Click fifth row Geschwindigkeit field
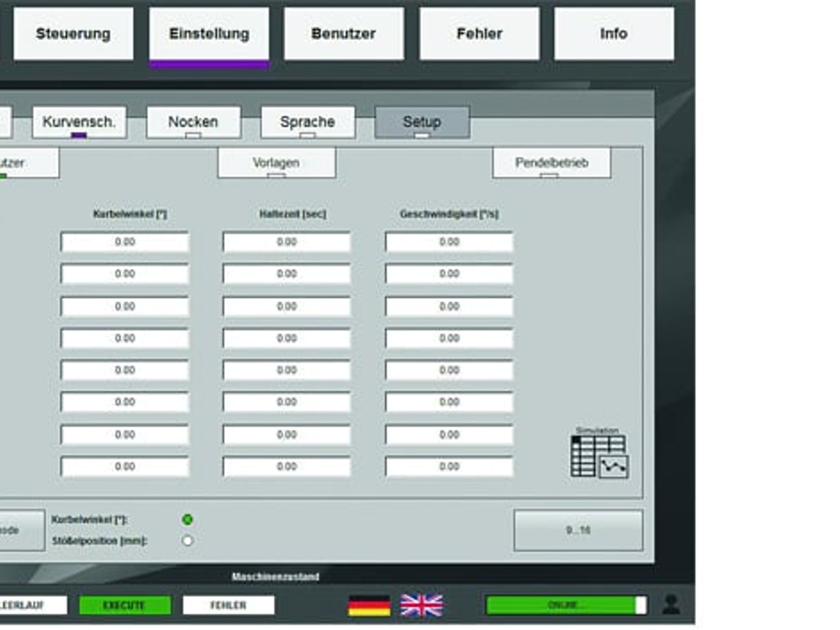Viewport: 840px width, 630px height. pos(449,370)
